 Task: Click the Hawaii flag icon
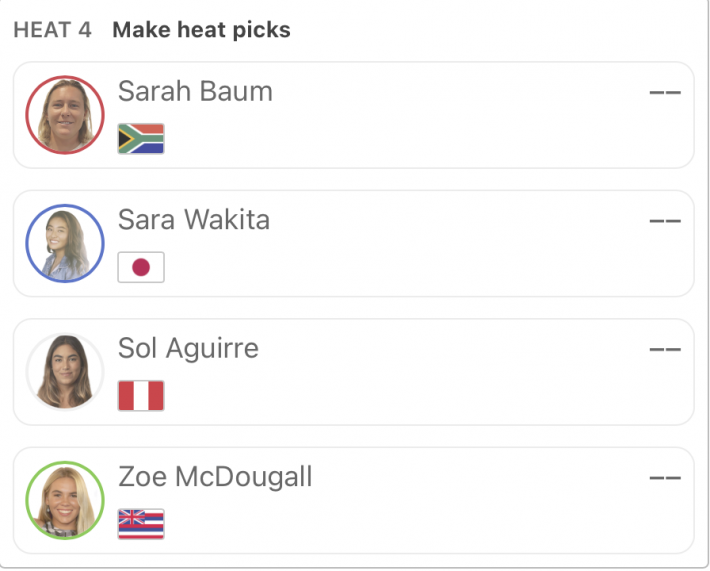coord(141,524)
